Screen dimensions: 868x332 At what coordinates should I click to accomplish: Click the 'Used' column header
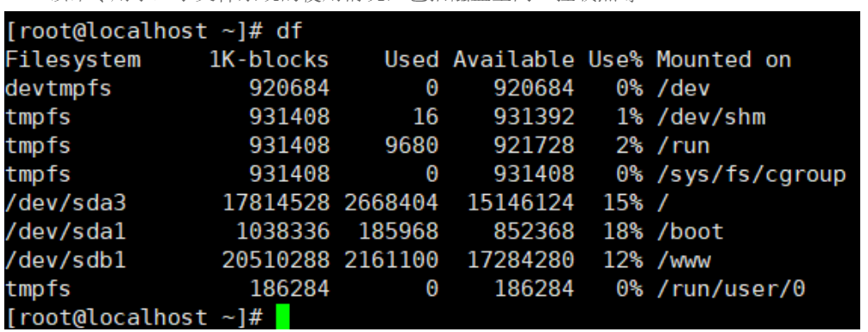click(412, 60)
